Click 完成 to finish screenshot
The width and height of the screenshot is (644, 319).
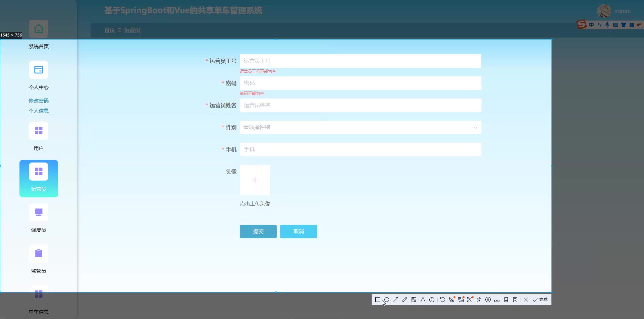pyautogui.click(x=540, y=300)
